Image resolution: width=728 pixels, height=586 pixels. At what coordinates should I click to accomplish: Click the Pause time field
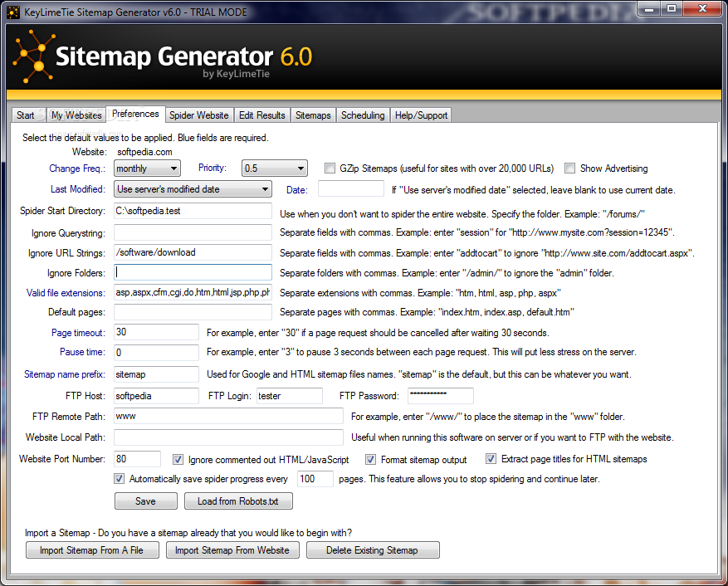[x=156, y=353]
